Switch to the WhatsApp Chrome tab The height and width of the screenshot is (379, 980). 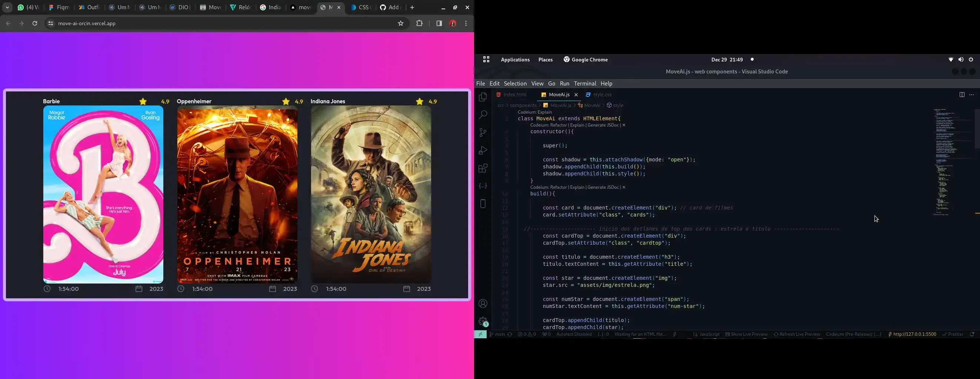(28, 8)
